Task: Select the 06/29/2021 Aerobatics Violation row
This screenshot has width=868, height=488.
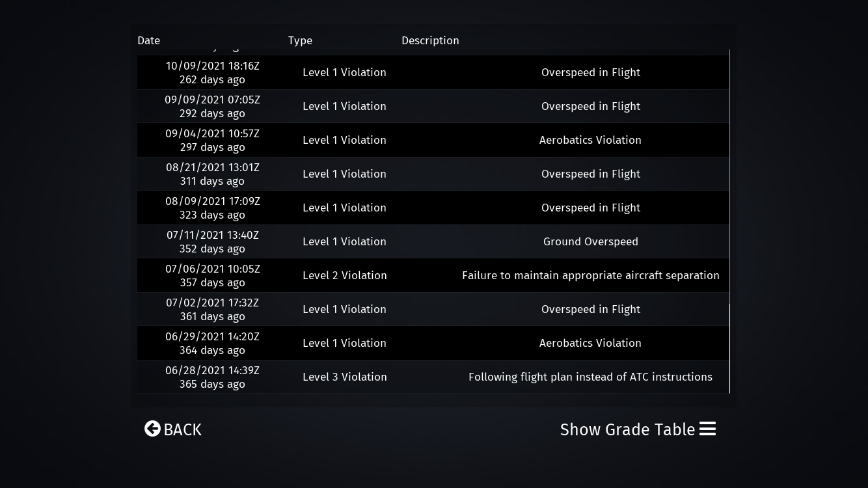Action: [433, 343]
